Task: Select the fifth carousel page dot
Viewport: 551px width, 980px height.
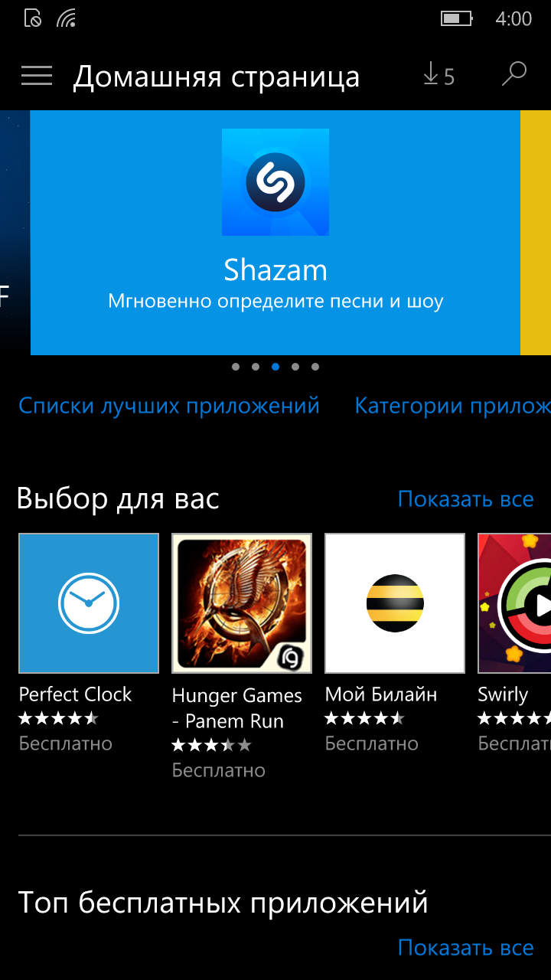Action: pyautogui.click(x=315, y=367)
